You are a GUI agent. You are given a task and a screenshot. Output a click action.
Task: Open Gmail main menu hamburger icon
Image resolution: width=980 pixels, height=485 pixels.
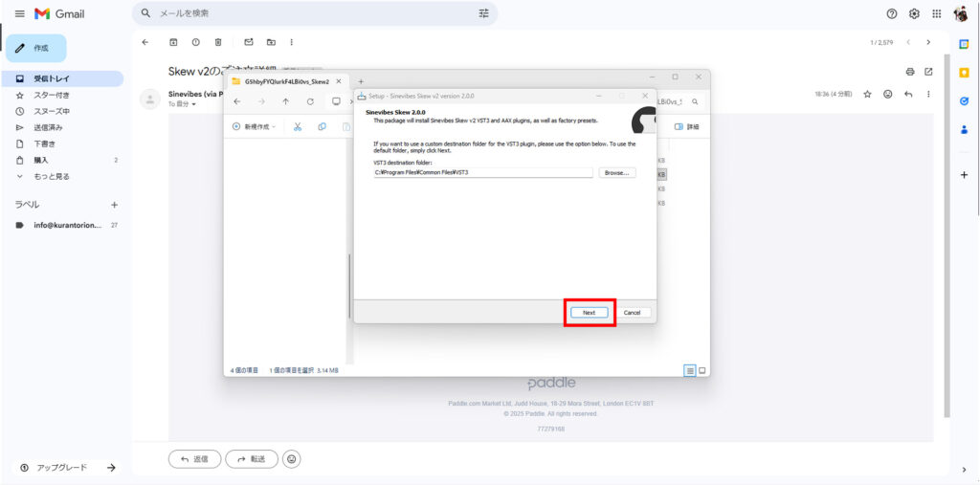[x=19, y=13]
